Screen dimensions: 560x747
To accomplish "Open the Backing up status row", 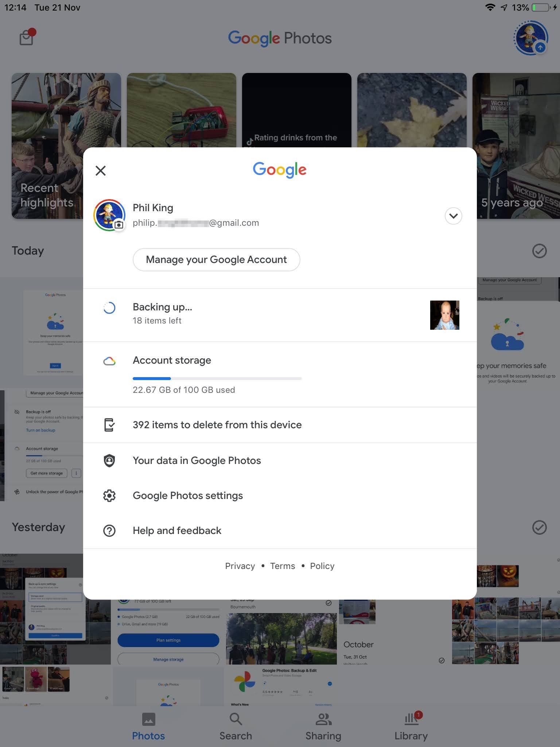I will click(280, 315).
